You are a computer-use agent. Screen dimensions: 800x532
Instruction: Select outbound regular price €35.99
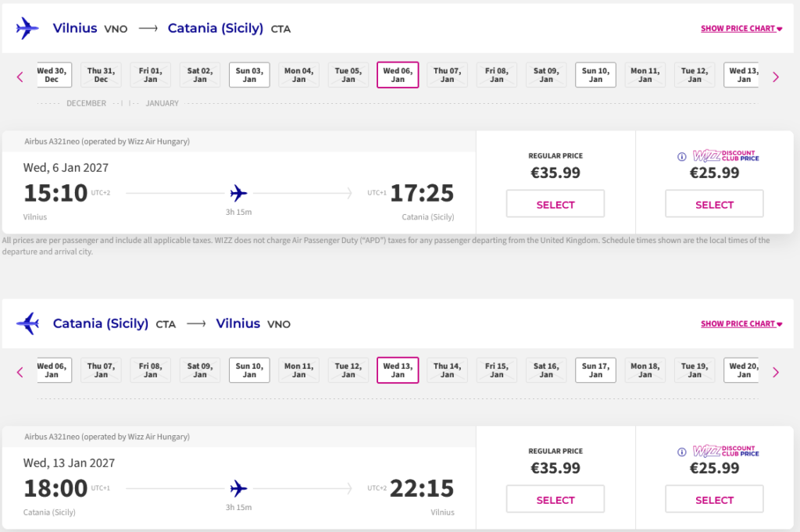click(x=555, y=205)
